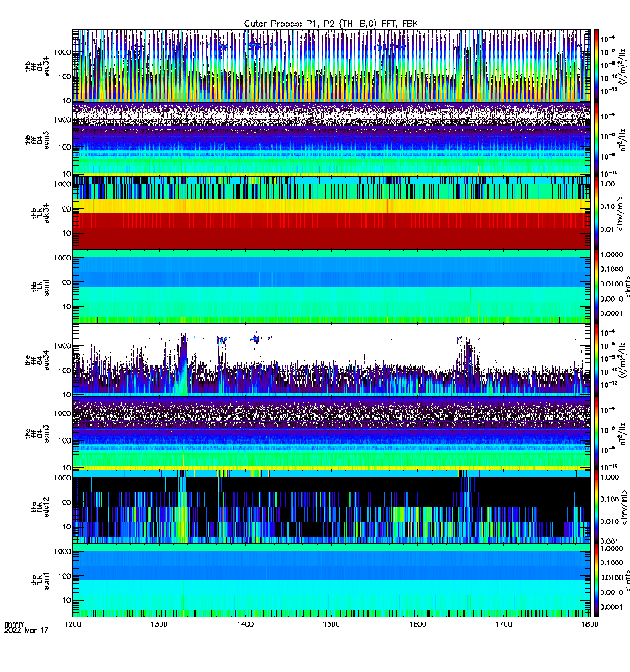The height and width of the screenshot is (672, 630).
Task: Click the 1400 time axis label
Action: [245, 624]
